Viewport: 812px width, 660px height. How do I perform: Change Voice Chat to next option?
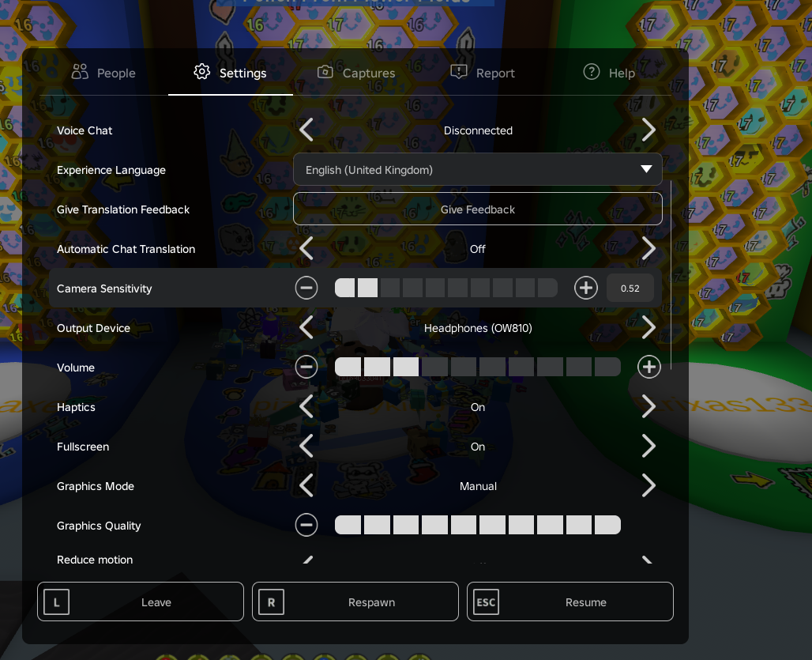pos(648,130)
